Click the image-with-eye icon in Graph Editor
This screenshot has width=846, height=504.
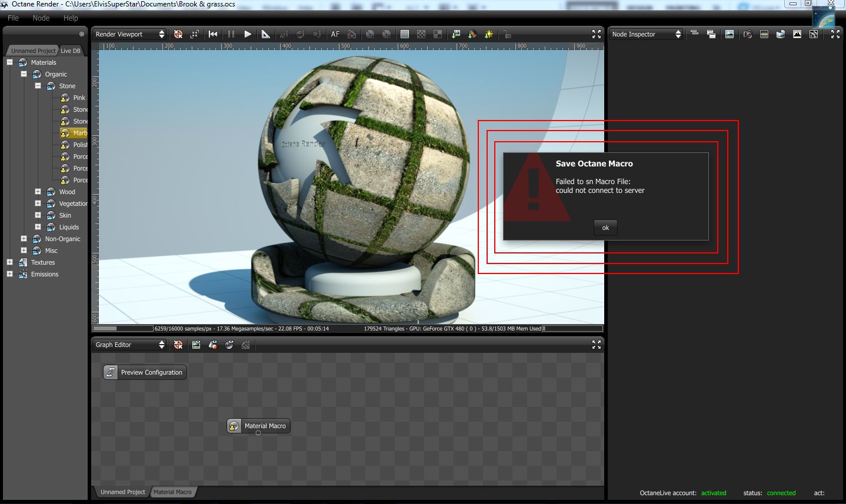(x=196, y=345)
